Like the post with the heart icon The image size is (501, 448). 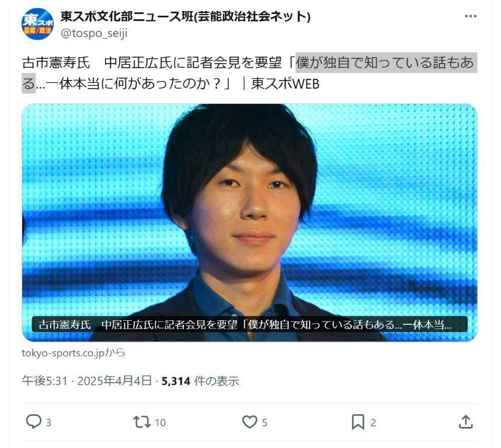click(249, 422)
